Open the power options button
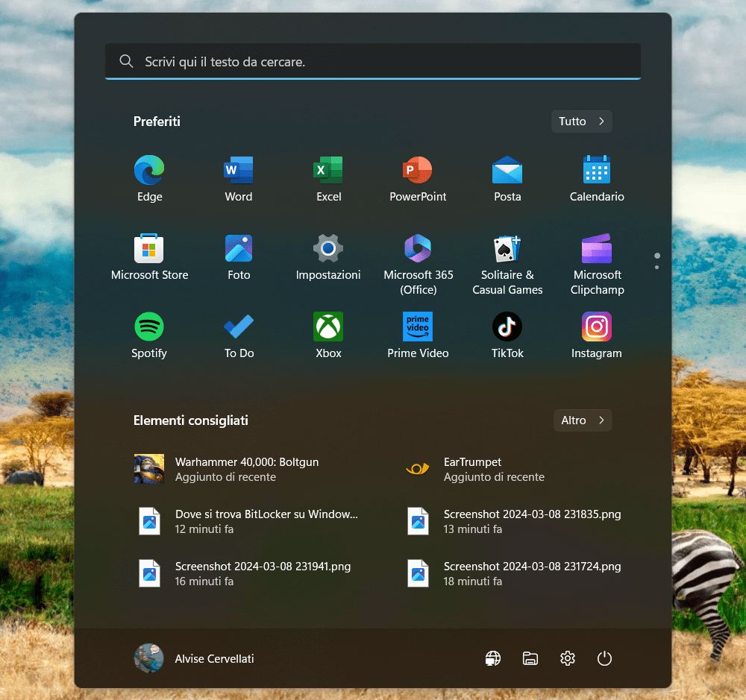This screenshot has width=746, height=700. click(604, 658)
